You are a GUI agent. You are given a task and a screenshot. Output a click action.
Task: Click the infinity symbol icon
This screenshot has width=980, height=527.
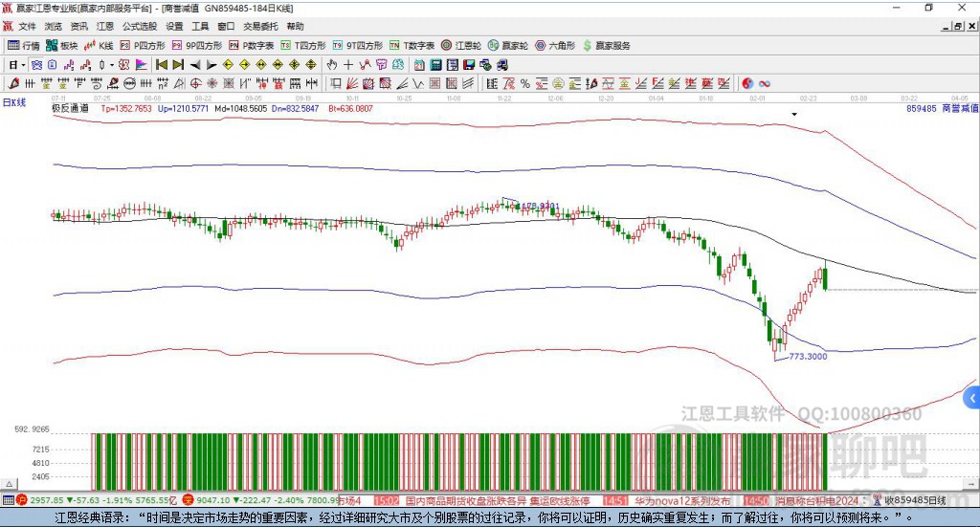point(765,83)
